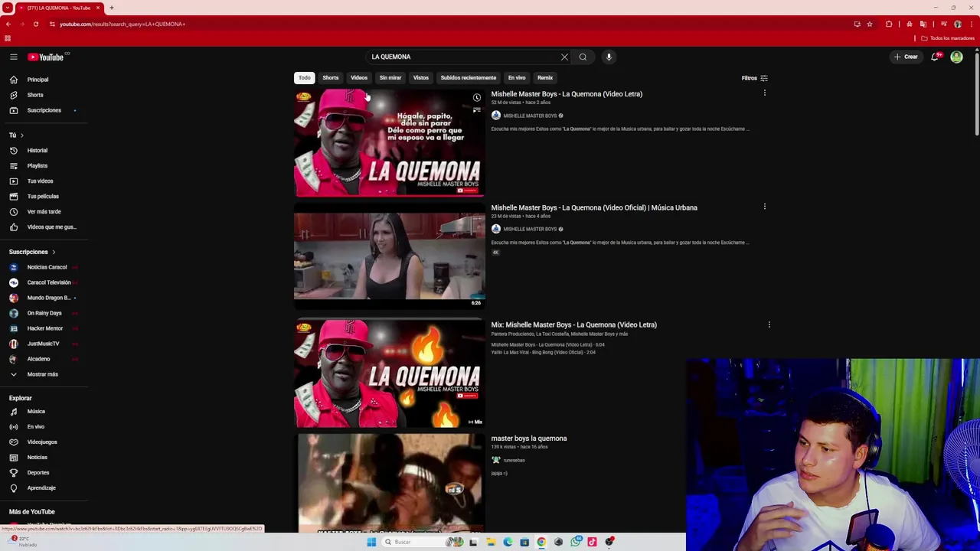
Task: Add first video to queue icon
Action: 476,111
